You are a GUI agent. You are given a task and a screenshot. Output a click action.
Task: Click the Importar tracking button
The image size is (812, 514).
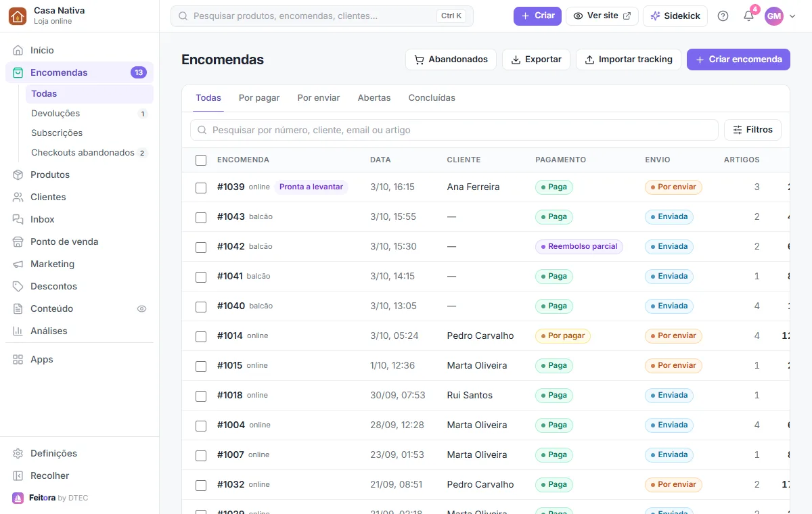tap(629, 60)
